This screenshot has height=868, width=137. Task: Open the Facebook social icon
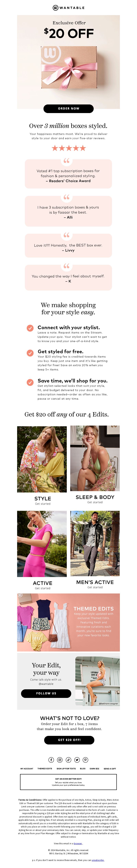click(x=51, y=759)
